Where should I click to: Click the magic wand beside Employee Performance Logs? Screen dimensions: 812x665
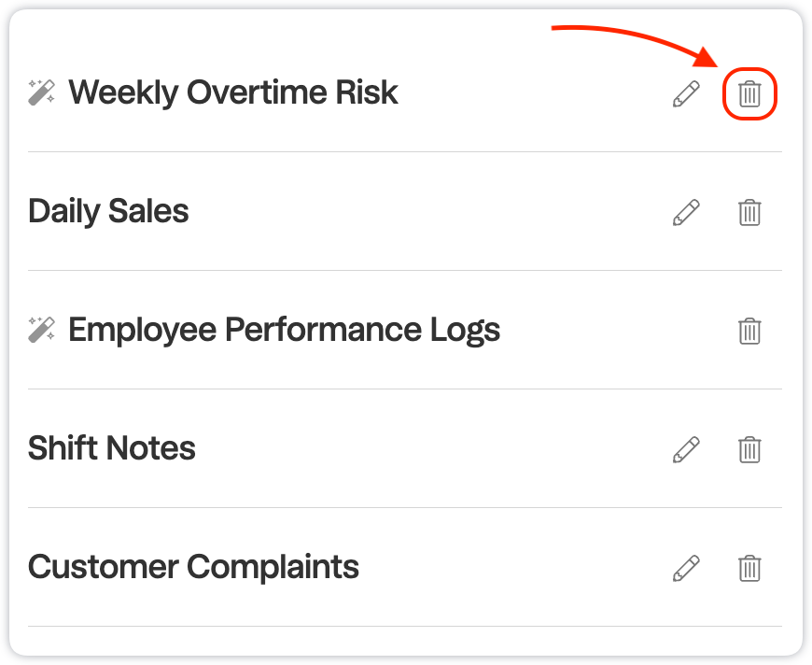[41, 329]
